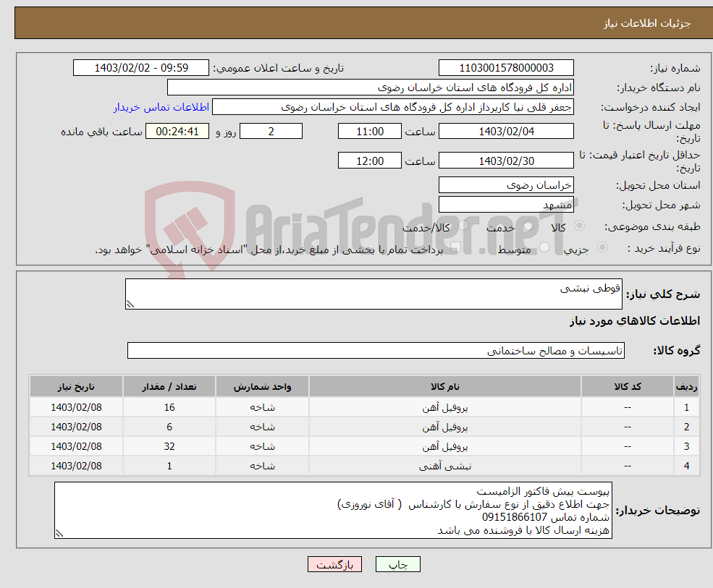Click the buyer organization name field
This screenshot has height=588, width=713.
370,88
